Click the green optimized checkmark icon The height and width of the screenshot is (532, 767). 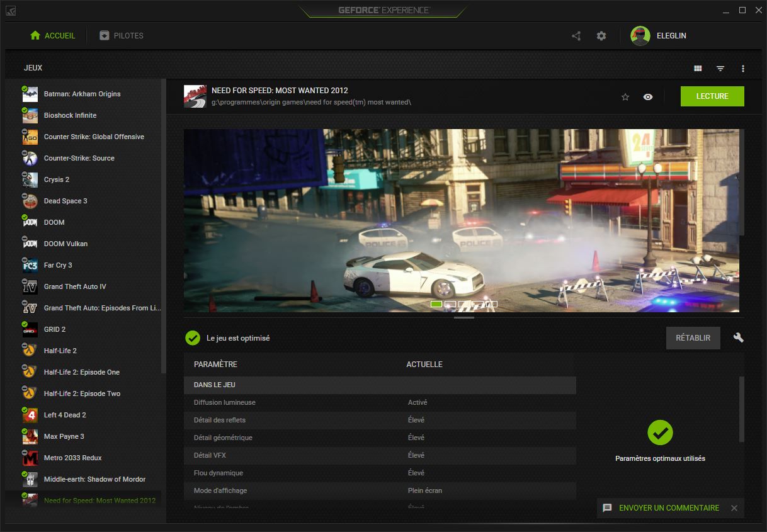point(192,338)
